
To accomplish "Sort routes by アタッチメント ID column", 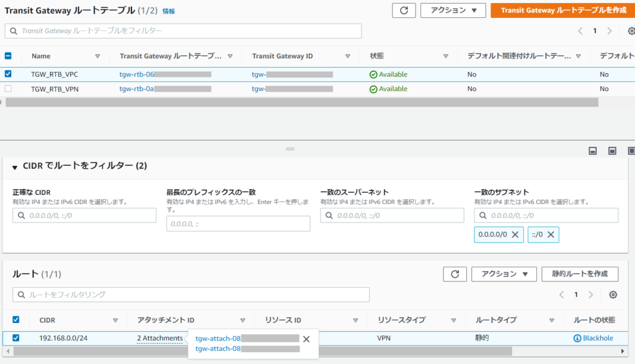I will click(242, 320).
